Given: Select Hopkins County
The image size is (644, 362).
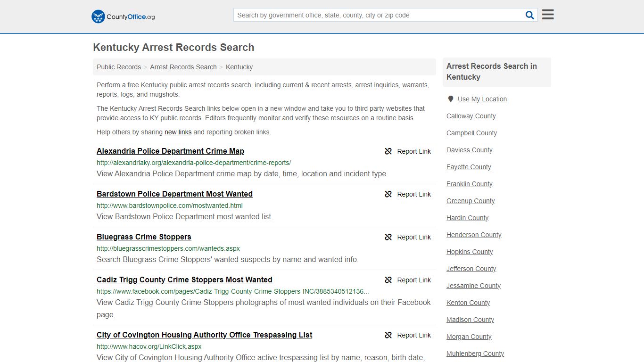Looking at the screenshot, I should click(x=470, y=252).
